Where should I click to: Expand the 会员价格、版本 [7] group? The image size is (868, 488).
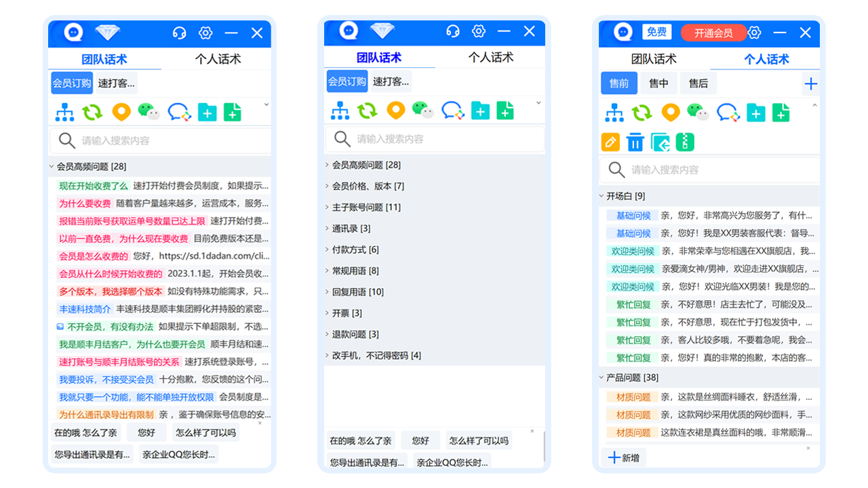368,186
